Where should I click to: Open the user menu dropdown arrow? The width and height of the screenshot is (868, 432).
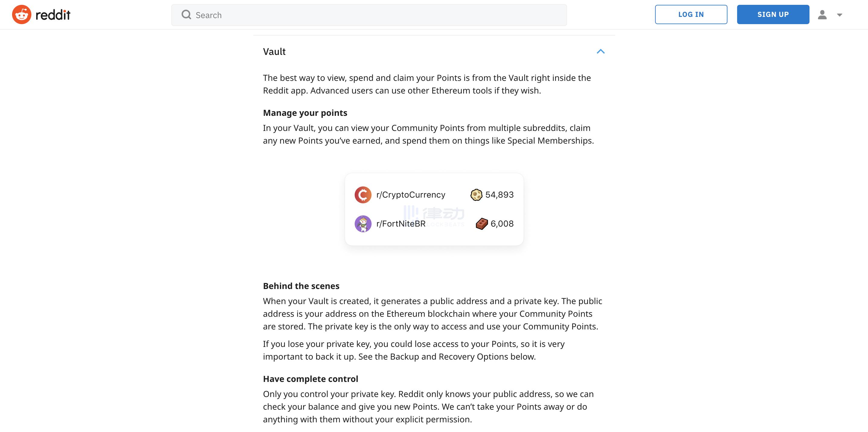tap(840, 15)
